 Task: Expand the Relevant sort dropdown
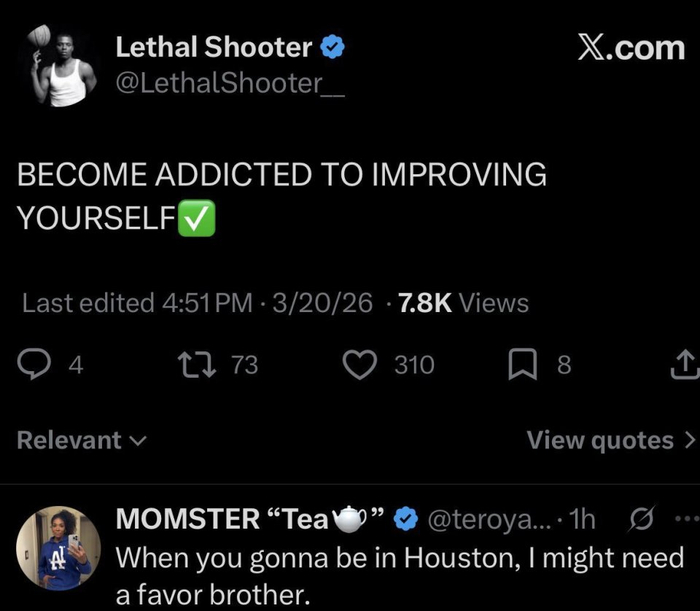(82, 440)
